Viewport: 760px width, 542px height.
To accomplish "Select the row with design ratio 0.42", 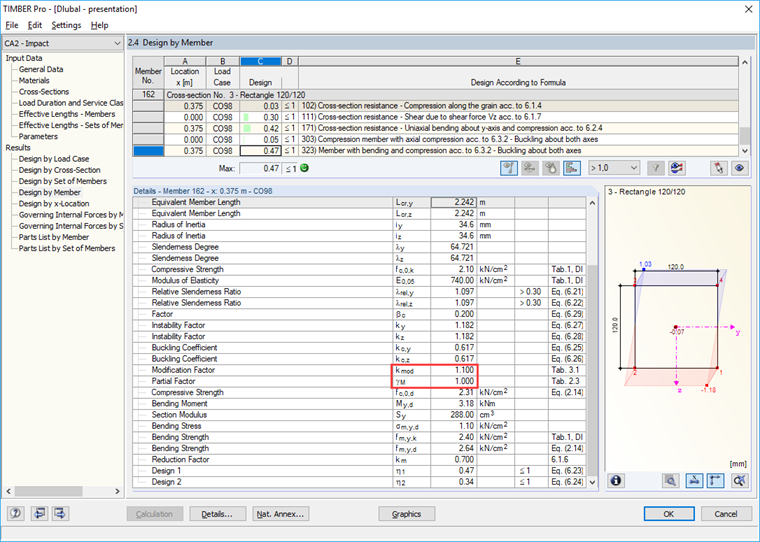I will (435, 128).
